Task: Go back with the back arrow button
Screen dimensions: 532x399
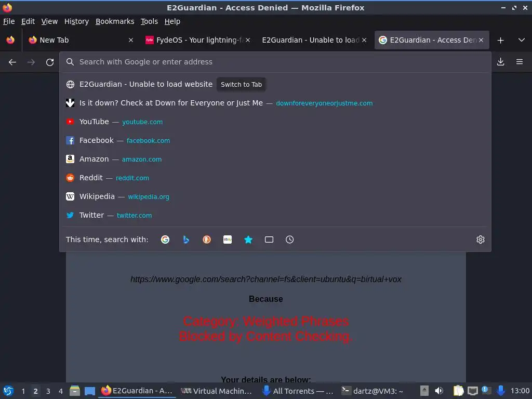Action: pyautogui.click(x=12, y=62)
